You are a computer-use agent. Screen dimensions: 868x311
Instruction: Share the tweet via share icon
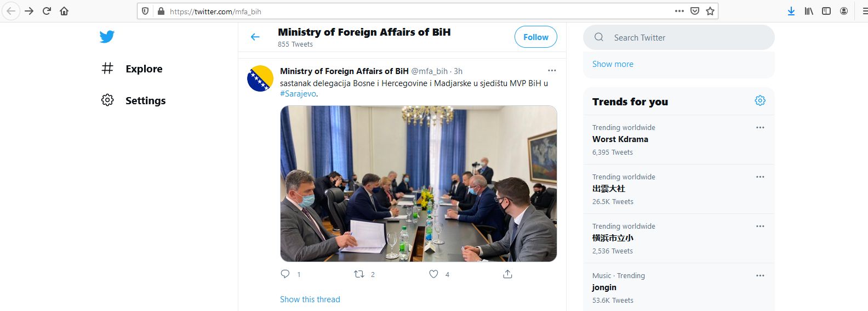point(507,274)
